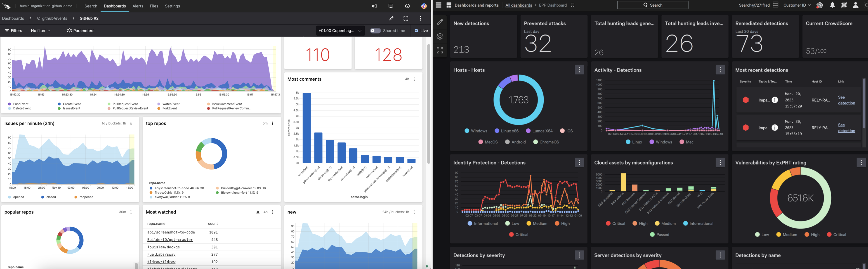Image resolution: width=868 pixels, height=269 pixels.
Task: Click the abi/screenshot-to-code legend swatch
Action: tap(151, 188)
